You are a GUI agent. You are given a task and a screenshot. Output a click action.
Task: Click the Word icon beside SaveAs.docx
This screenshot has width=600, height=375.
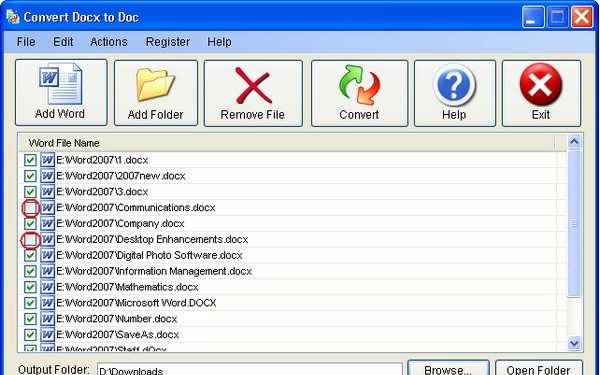pyautogui.click(x=47, y=334)
